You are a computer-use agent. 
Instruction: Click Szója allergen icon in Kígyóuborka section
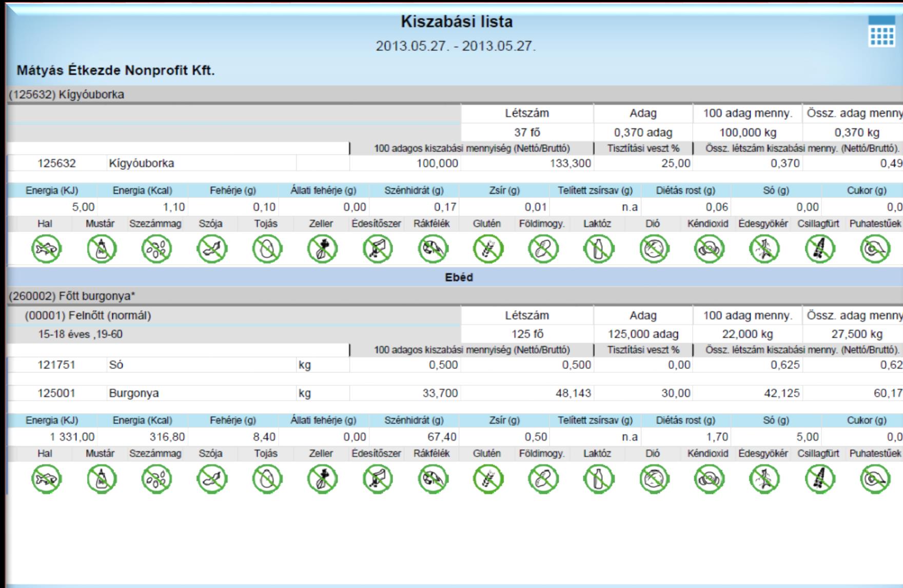click(x=212, y=250)
